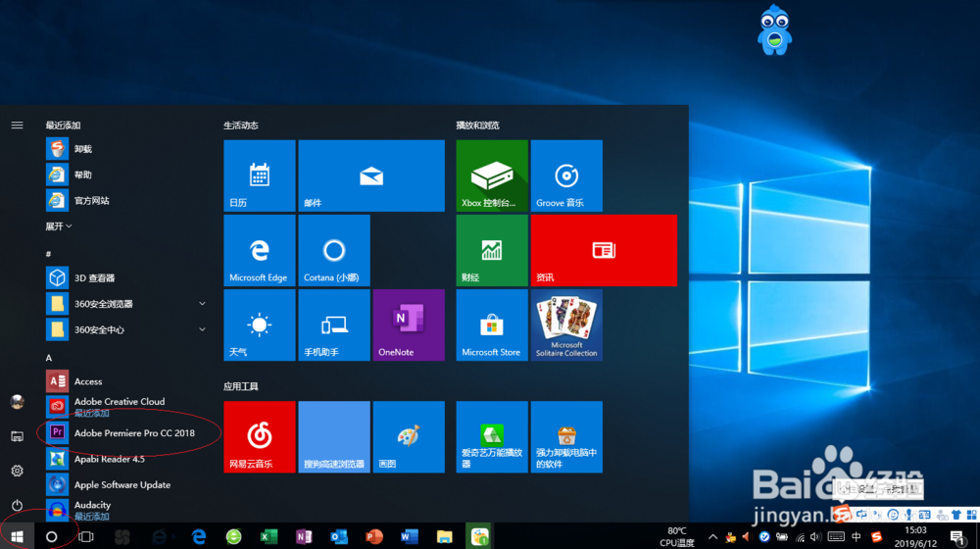Image resolution: width=980 pixels, height=549 pixels.
Task: Select the 播放和浏览 tile group heading
Action: (x=477, y=125)
